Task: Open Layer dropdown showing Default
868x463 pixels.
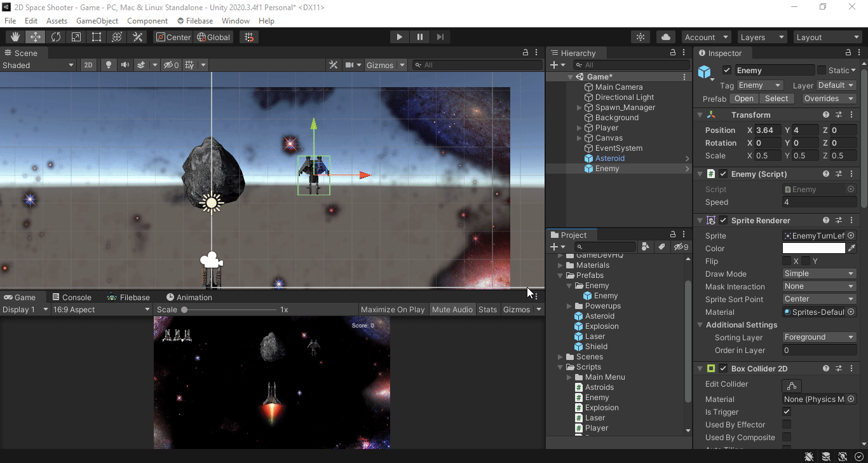Action: (x=836, y=85)
